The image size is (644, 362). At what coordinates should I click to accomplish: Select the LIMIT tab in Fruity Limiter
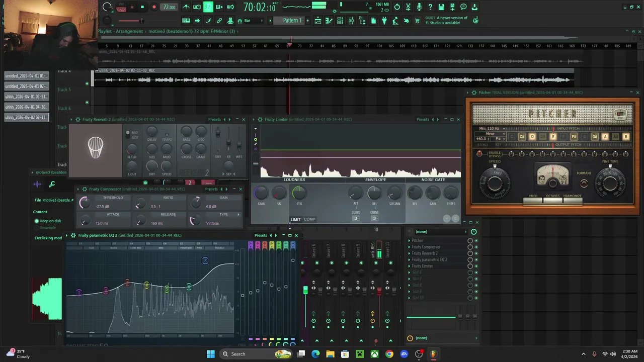[x=295, y=219]
